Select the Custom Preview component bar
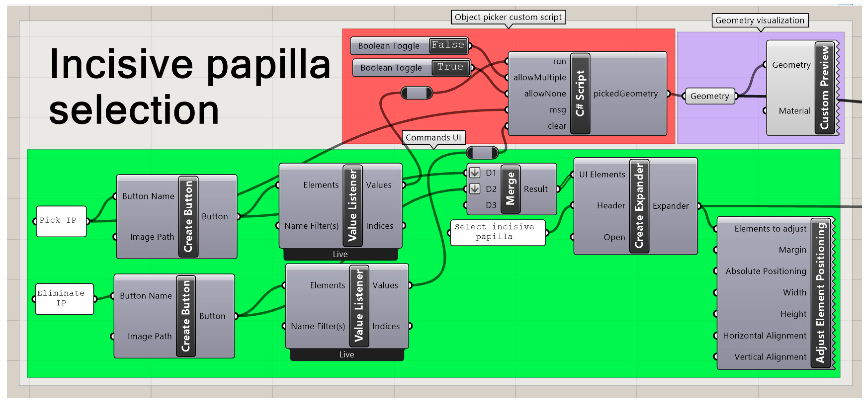The width and height of the screenshot is (868, 403). (x=824, y=88)
